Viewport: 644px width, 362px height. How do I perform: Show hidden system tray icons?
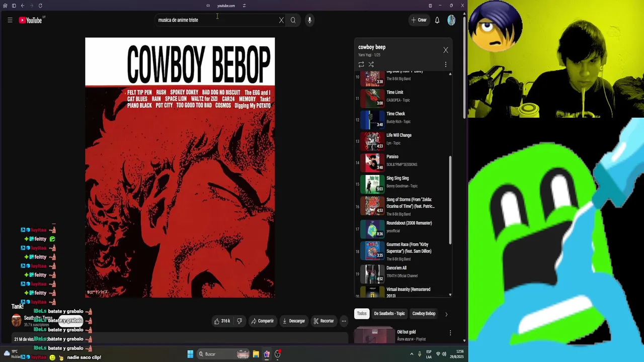pyautogui.click(x=412, y=354)
